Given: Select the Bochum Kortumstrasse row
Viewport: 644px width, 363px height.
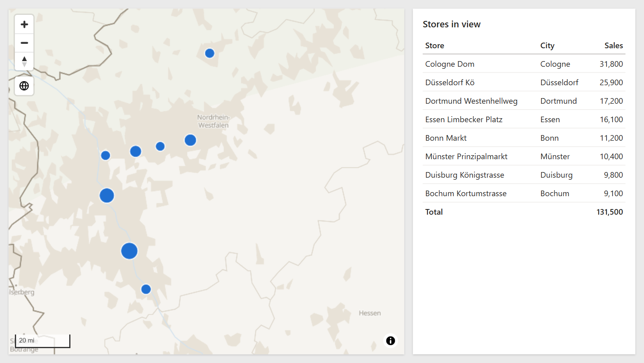Looking at the screenshot, I should pos(524,193).
